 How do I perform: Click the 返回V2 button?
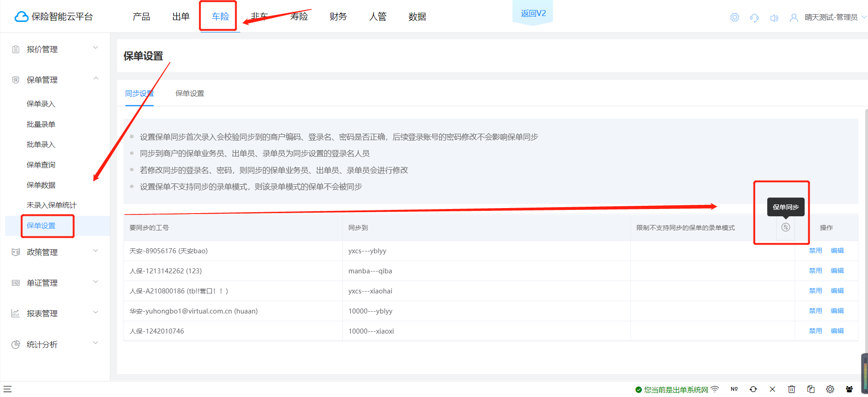[x=533, y=14]
